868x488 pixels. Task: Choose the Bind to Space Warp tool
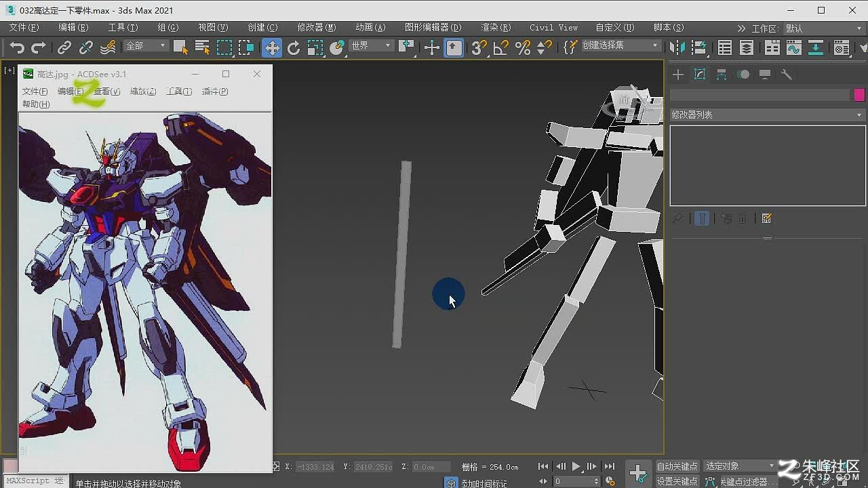pos(108,47)
